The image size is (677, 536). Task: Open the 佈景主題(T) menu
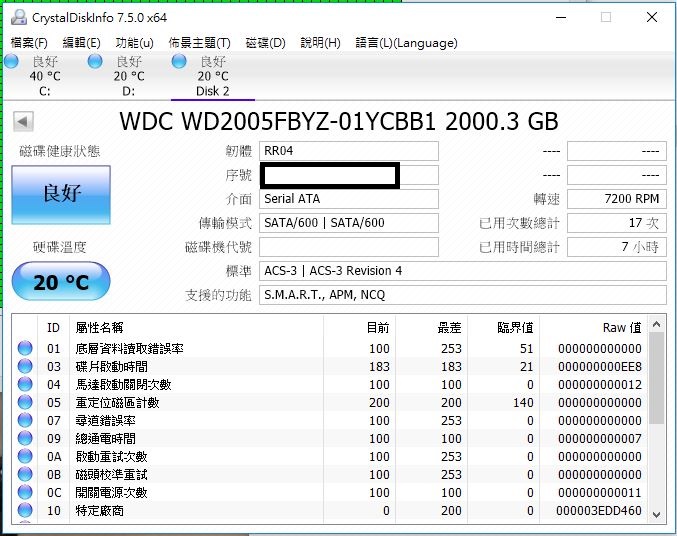(199, 43)
